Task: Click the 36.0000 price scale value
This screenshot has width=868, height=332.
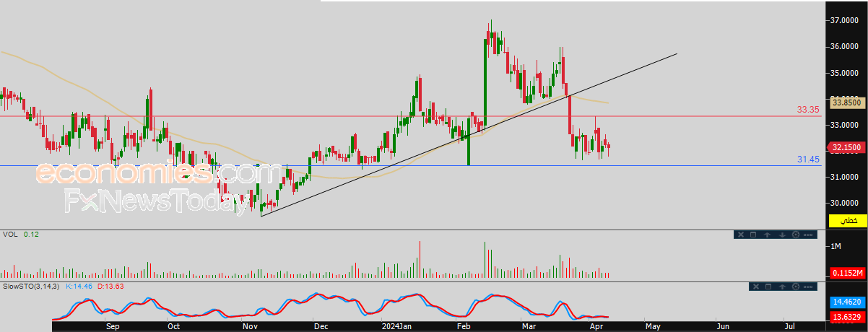Action: click(845, 47)
